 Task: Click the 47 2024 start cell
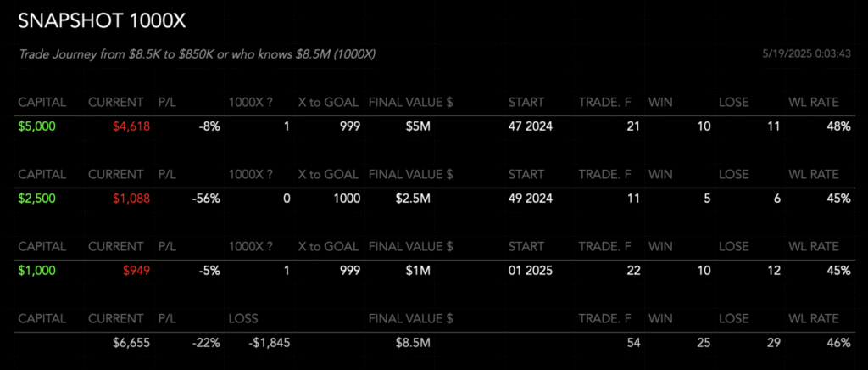pyautogui.click(x=531, y=126)
